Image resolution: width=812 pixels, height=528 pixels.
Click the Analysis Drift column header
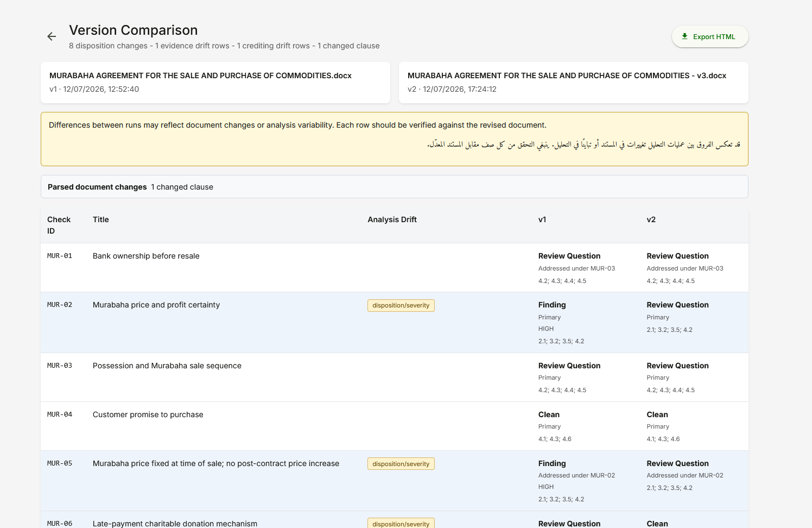pyautogui.click(x=392, y=219)
